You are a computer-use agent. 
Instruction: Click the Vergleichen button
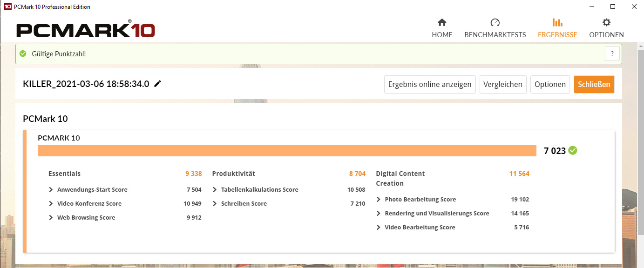[x=503, y=84]
